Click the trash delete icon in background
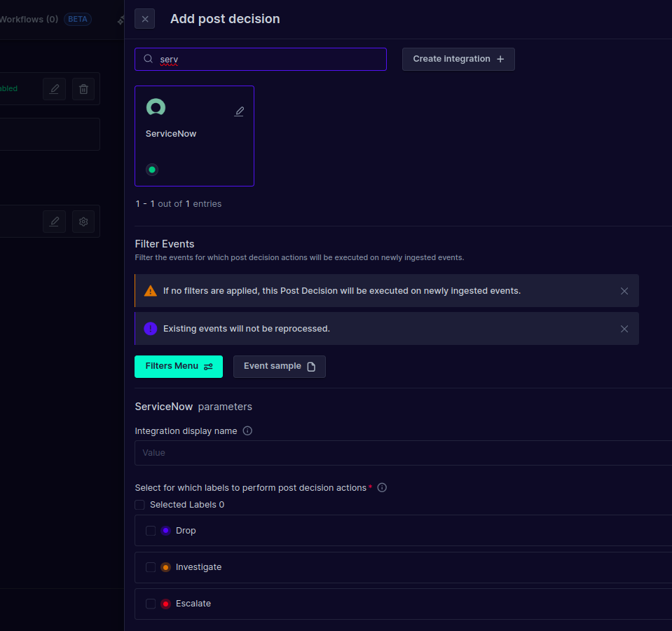Viewport: 672px width, 631px height. [x=83, y=89]
